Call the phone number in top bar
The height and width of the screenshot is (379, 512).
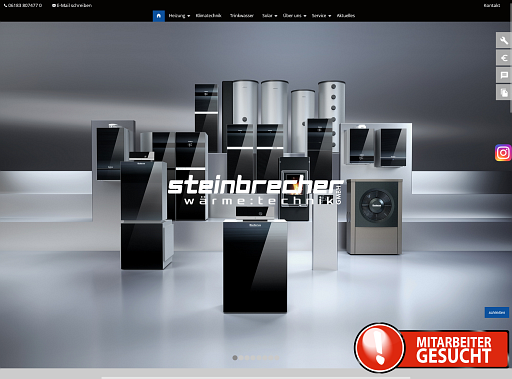23,5
